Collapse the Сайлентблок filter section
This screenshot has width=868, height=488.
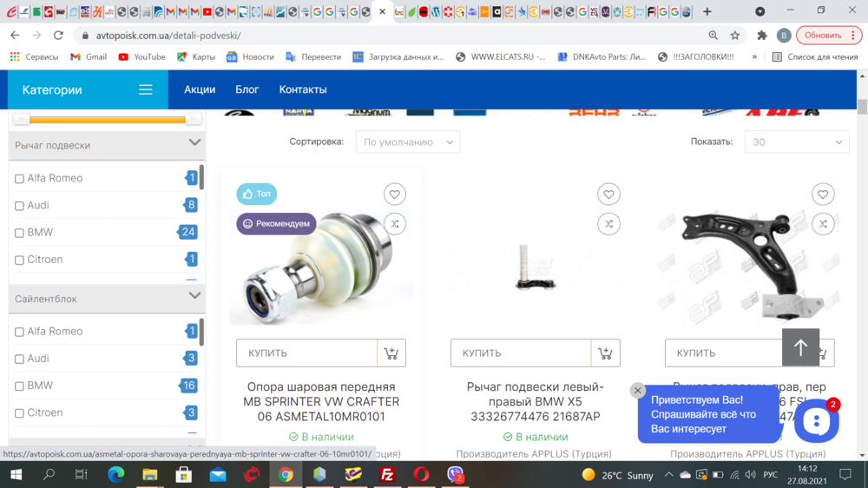click(x=194, y=297)
